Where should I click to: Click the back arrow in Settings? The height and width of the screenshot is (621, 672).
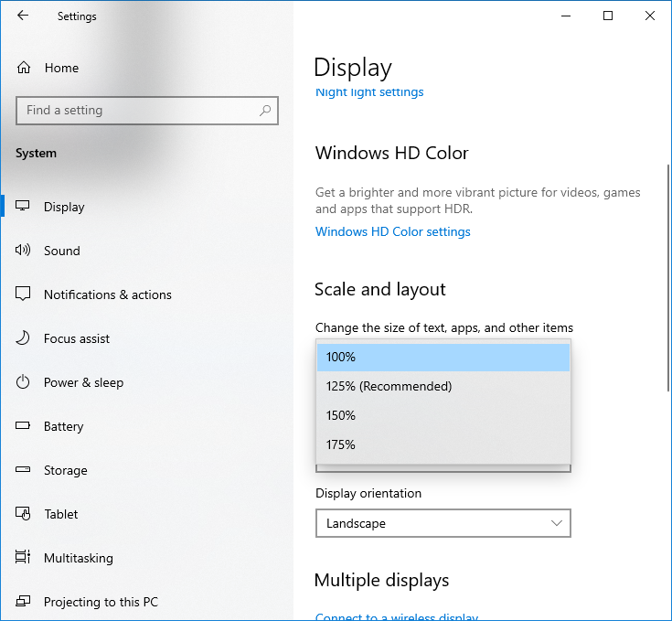[23, 16]
